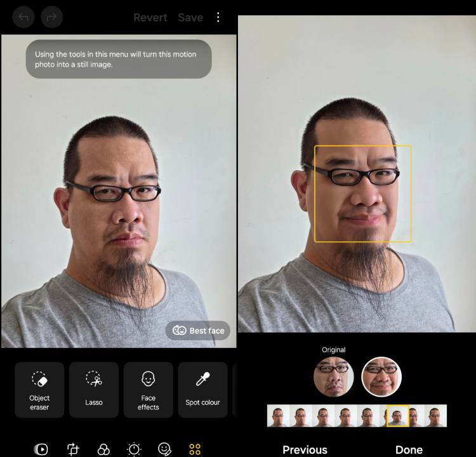Open the motion photo playback icon
Image resolution: width=476 pixels, height=457 pixels.
[41, 449]
